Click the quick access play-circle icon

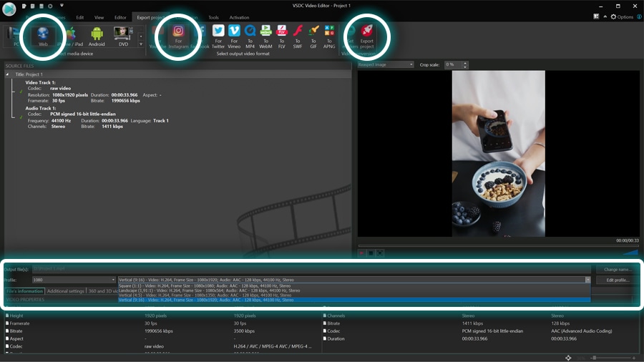(x=50, y=6)
